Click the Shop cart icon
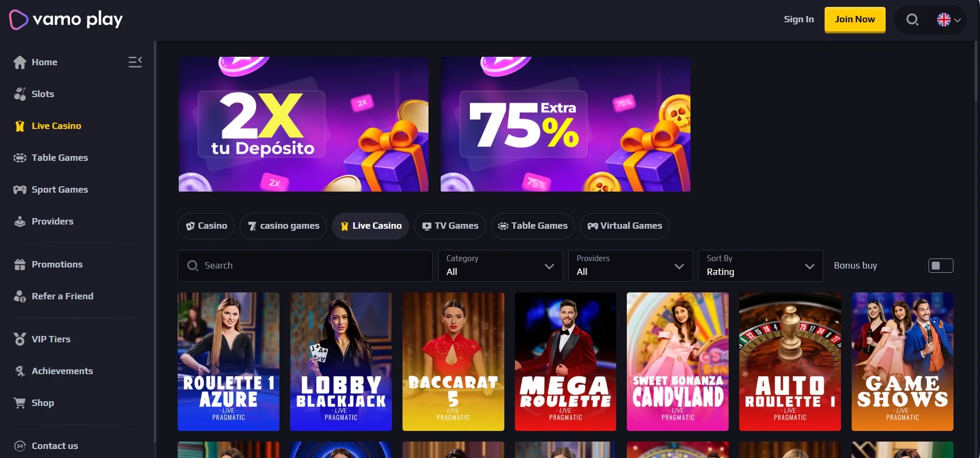This screenshot has height=458, width=980. pos(20,403)
